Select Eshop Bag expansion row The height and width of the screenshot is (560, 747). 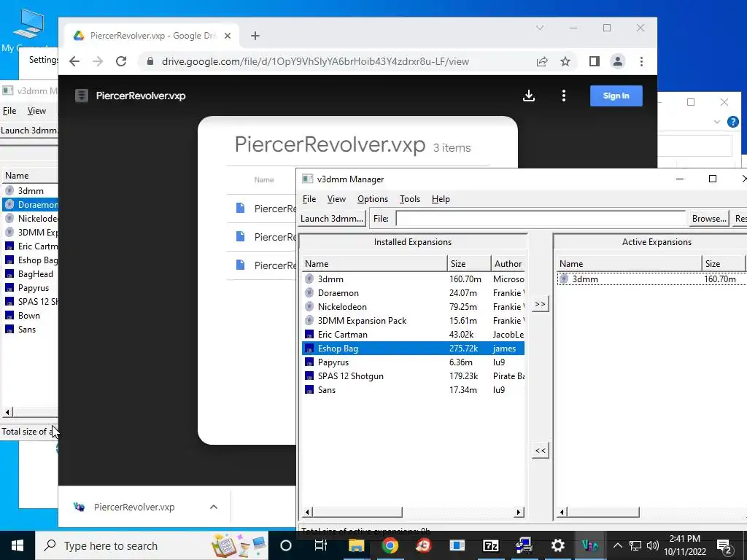coord(414,348)
